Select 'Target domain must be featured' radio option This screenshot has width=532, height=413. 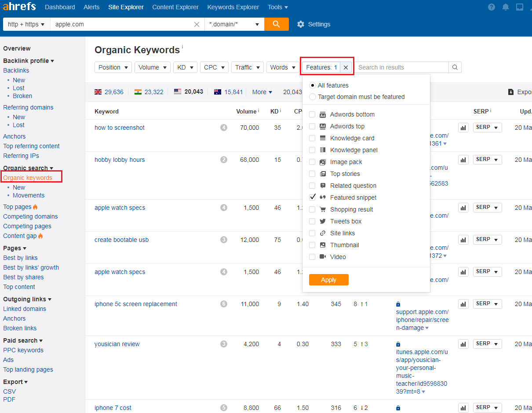pos(313,98)
